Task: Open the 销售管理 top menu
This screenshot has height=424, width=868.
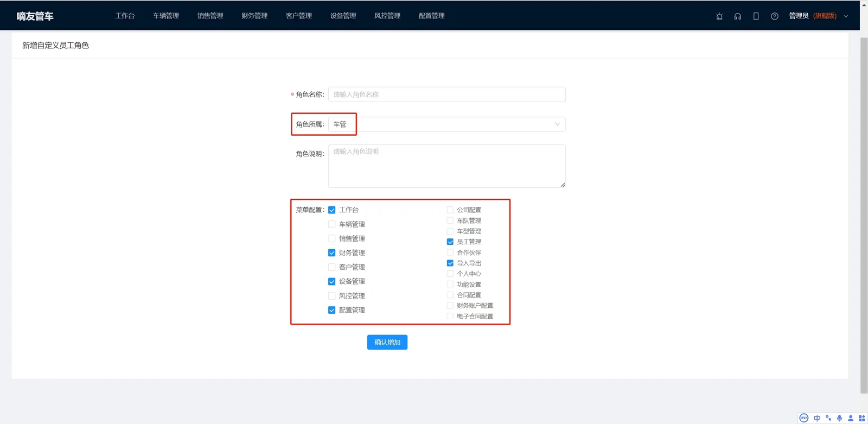Action: [210, 16]
